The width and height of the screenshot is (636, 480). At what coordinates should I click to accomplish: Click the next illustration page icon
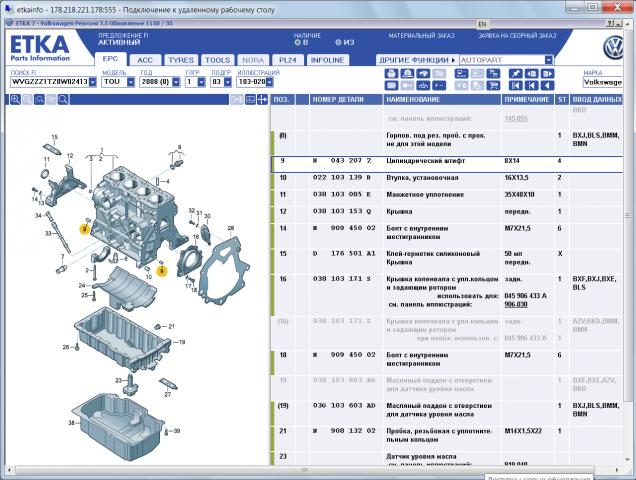tap(547, 73)
